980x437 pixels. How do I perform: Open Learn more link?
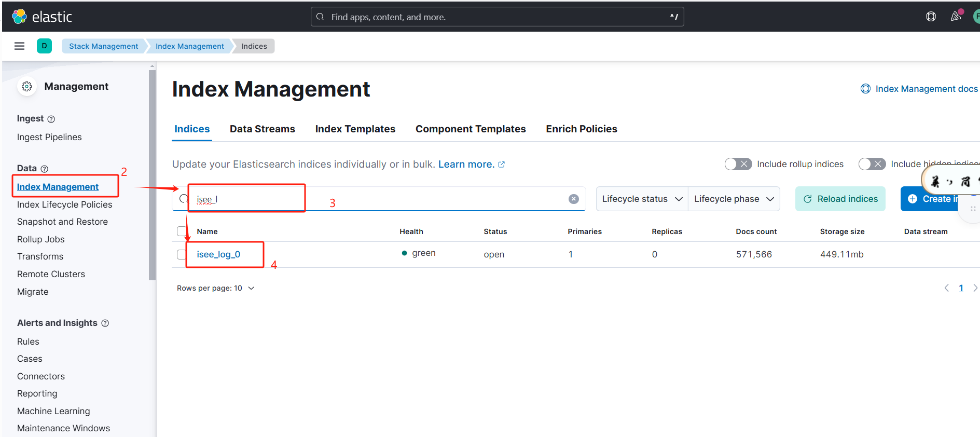click(466, 164)
